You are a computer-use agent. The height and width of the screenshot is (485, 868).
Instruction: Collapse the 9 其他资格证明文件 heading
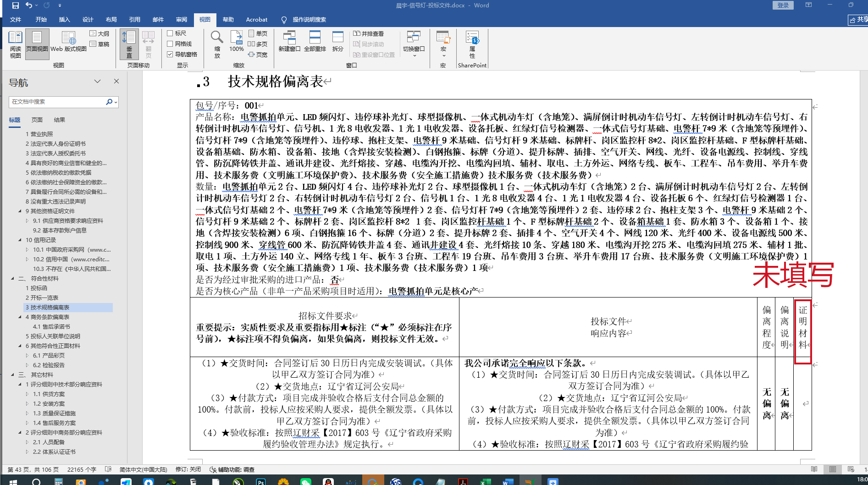pos(20,211)
